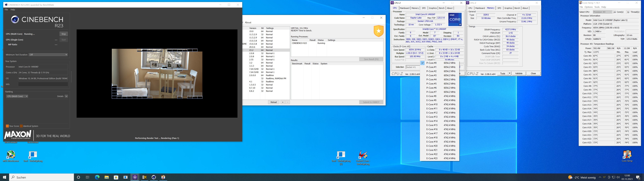Open Core Temp Select CPU dropdown

(602, 12)
